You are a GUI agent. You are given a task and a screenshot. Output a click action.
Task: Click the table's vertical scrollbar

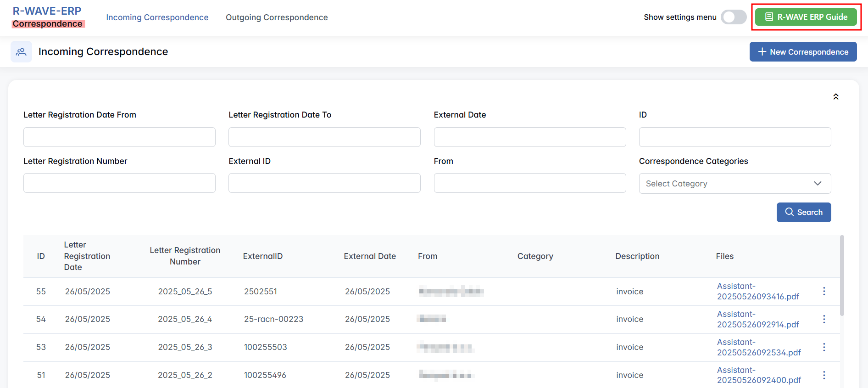841,276
